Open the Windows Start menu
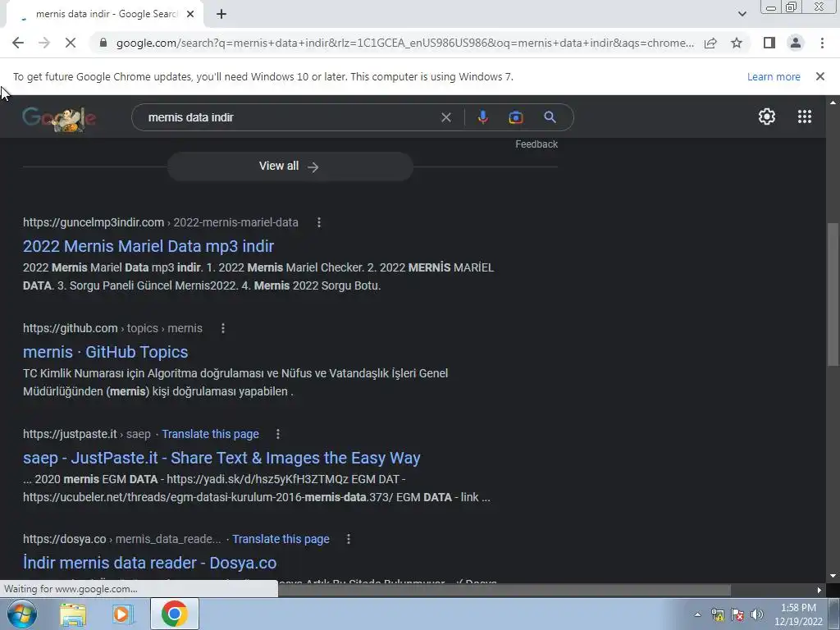Viewport: 840px width, 630px height. [22, 614]
